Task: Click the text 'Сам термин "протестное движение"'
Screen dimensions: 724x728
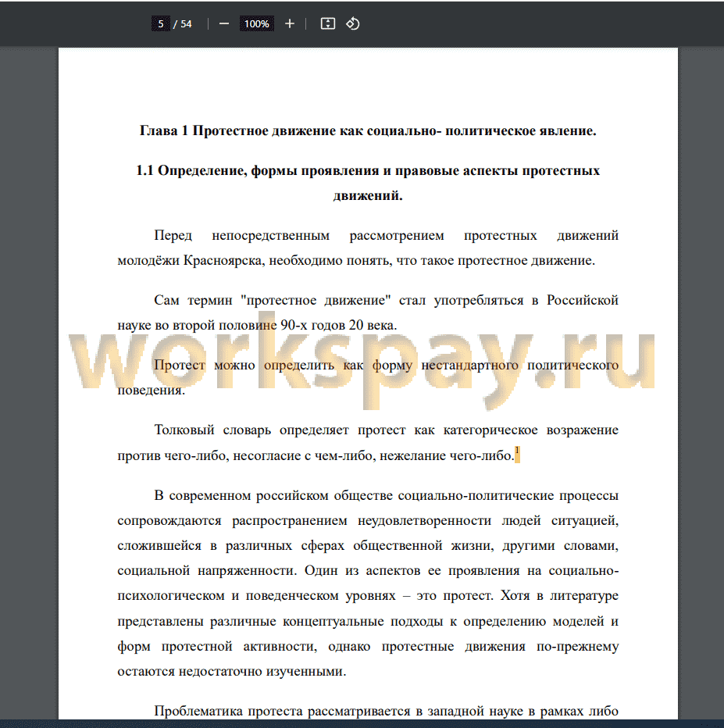Action: click(273, 301)
